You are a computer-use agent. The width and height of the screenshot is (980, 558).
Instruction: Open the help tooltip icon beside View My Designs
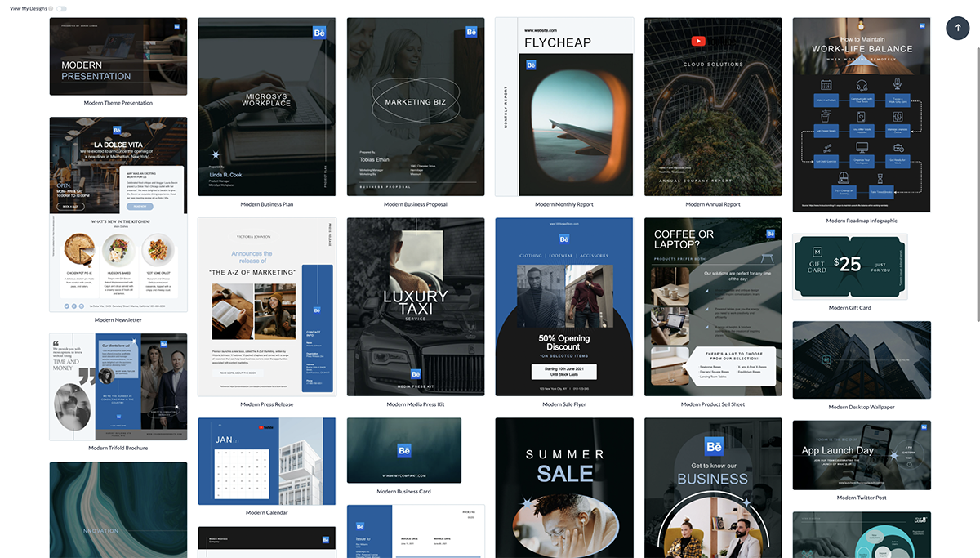(51, 8)
